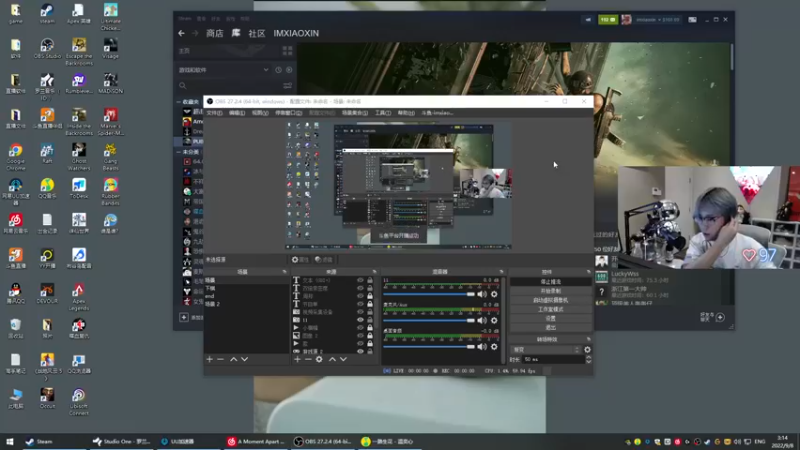Open the 渐变 transition type dropdown

point(546,349)
